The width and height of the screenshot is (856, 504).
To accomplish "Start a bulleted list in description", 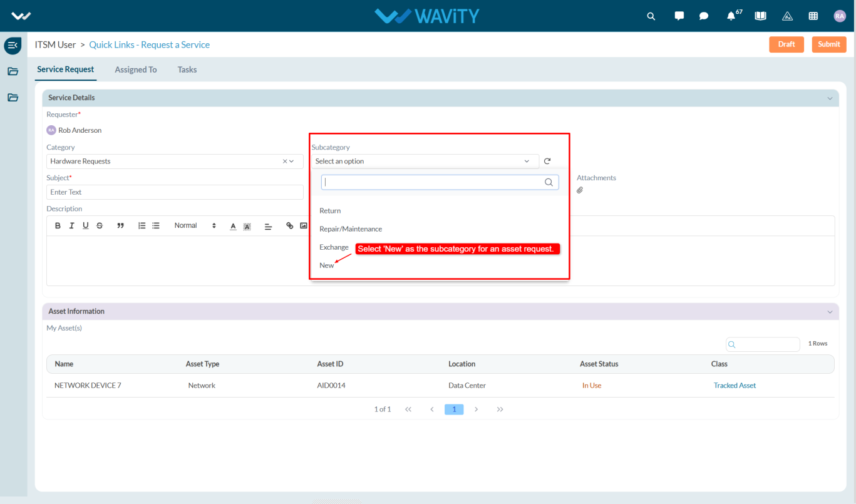I will tap(156, 225).
